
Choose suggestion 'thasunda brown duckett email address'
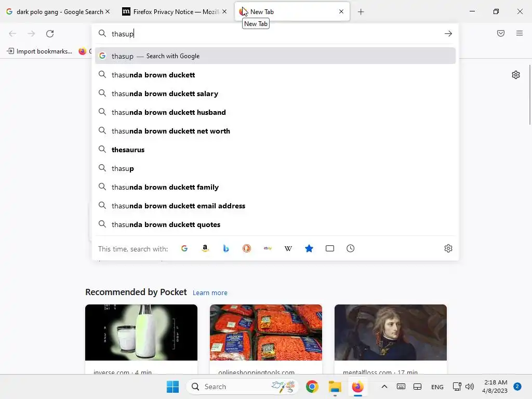[x=275, y=206]
